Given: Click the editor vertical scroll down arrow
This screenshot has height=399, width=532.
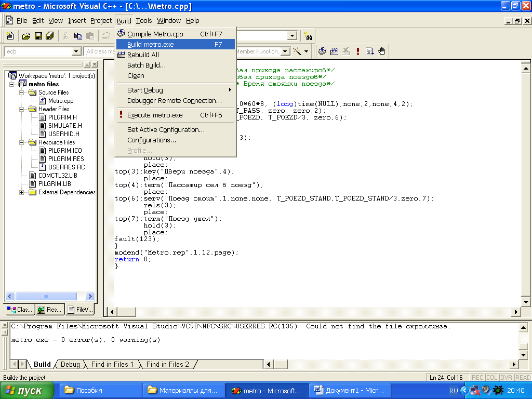Looking at the screenshot, I should (526, 302).
